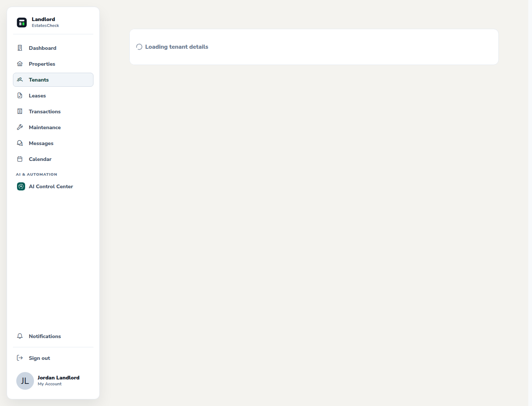Image resolution: width=532 pixels, height=406 pixels.
Task: Click the Notifications bell icon
Action: coord(20,336)
